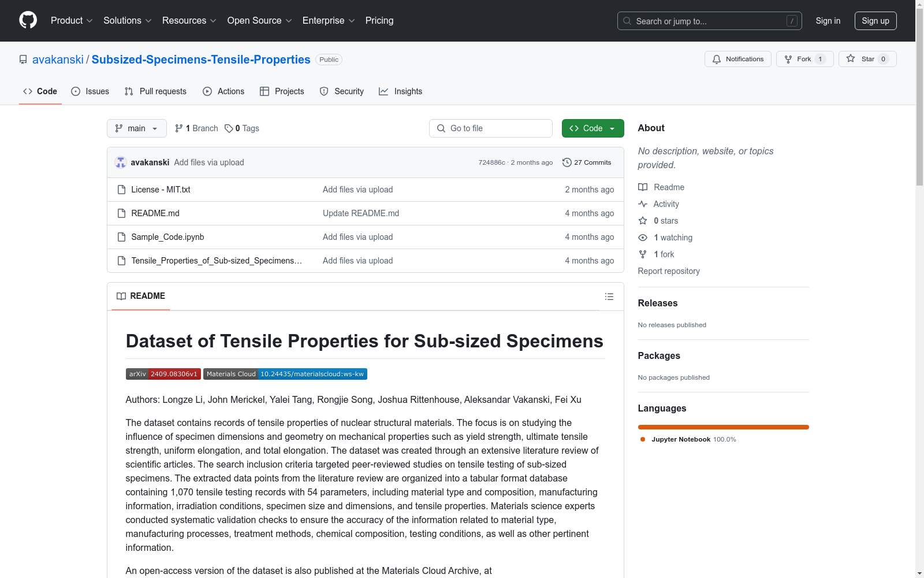Image resolution: width=924 pixels, height=578 pixels.
Task: Open the License - MIT.txt file
Action: coord(161,190)
